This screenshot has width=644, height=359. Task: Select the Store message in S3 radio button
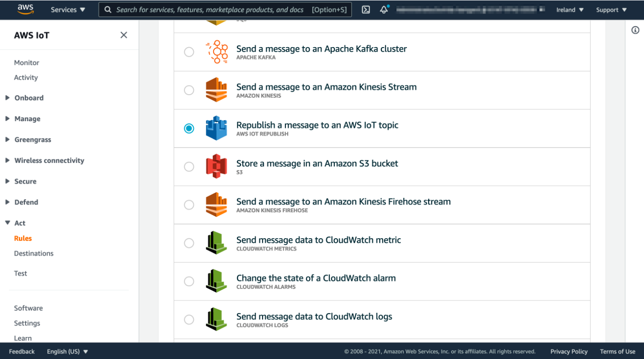tap(189, 166)
